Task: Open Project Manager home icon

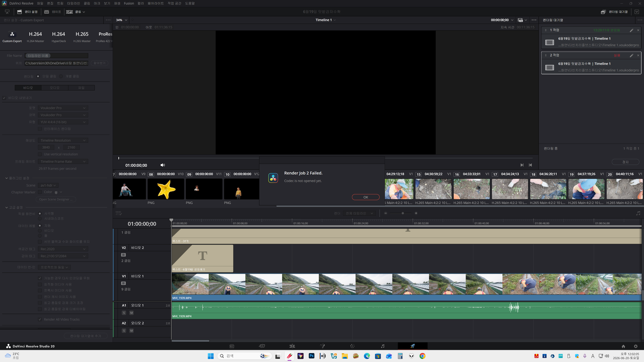Action: 623,346
